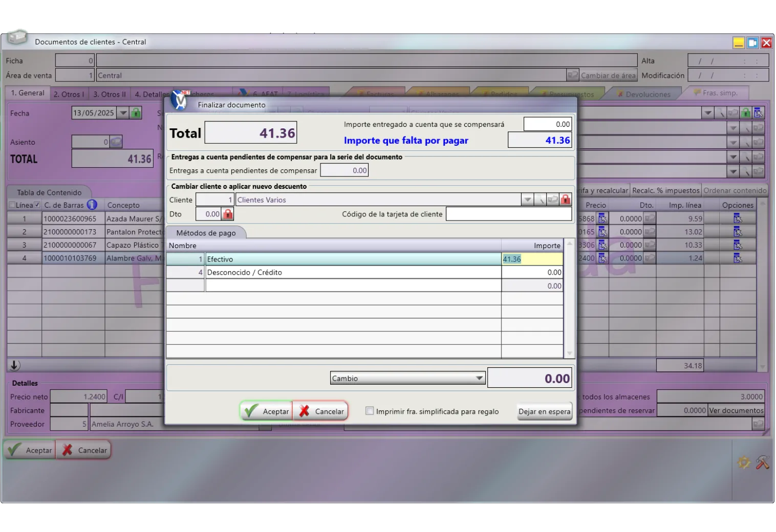Click the hammer tools icon at bottom right
The height and width of the screenshot is (532, 776).
pos(762,462)
